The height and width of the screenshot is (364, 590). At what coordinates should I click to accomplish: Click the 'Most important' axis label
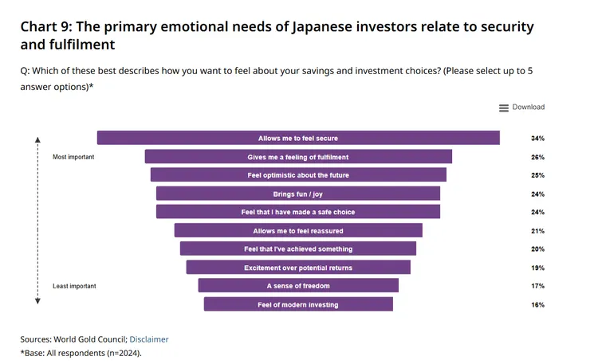(x=73, y=157)
